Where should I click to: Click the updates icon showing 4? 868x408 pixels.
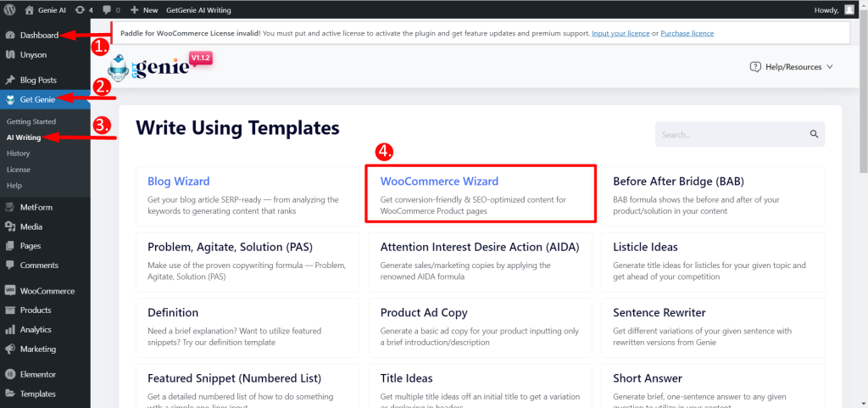click(80, 10)
